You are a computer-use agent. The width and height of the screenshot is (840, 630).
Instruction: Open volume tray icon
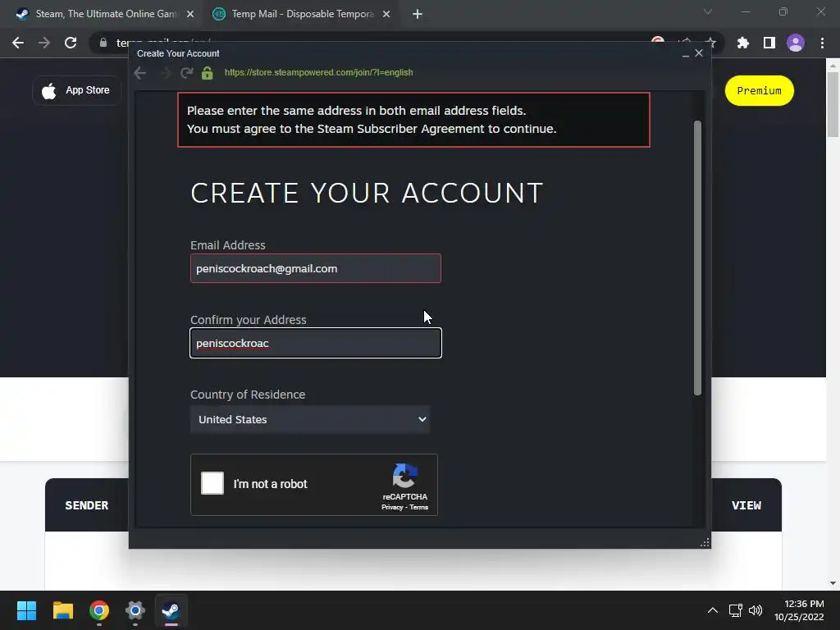(756, 610)
